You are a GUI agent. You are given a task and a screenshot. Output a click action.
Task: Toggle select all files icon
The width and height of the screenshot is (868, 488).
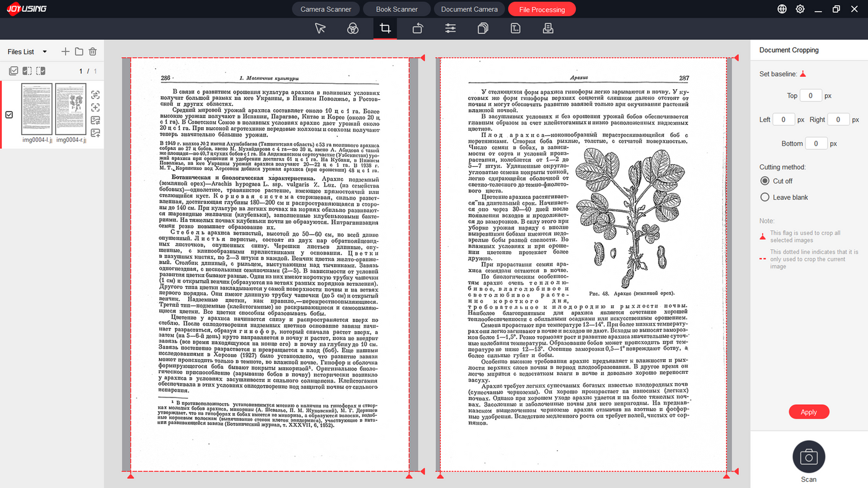pyautogui.click(x=14, y=71)
